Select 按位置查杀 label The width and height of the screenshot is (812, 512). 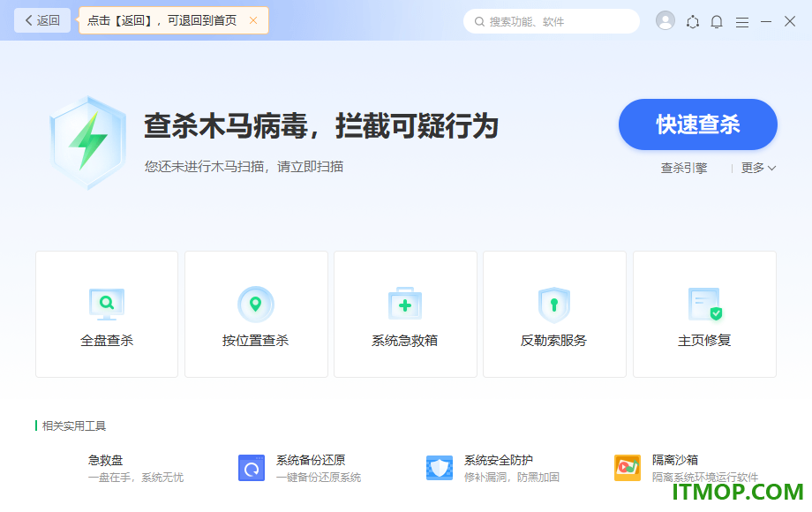(255, 340)
